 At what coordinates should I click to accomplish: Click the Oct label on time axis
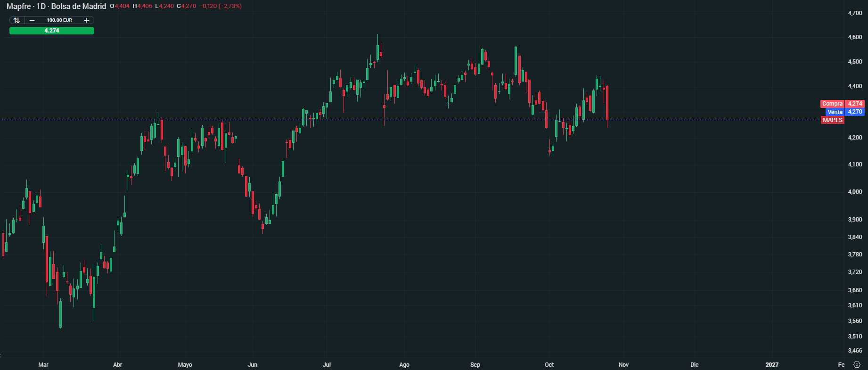(x=549, y=365)
